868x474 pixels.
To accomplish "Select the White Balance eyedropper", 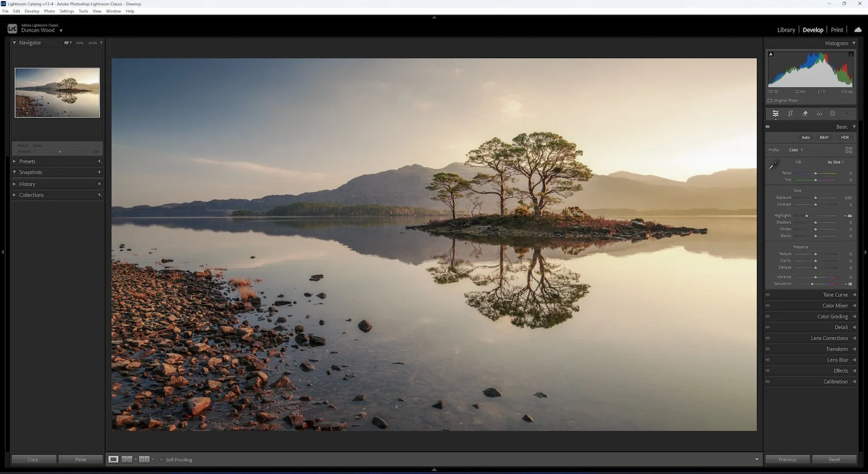I will [773, 165].
